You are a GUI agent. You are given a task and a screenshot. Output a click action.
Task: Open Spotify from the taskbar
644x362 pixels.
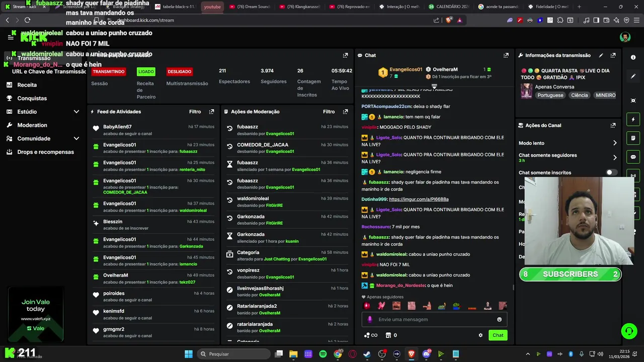click(323, 354)
